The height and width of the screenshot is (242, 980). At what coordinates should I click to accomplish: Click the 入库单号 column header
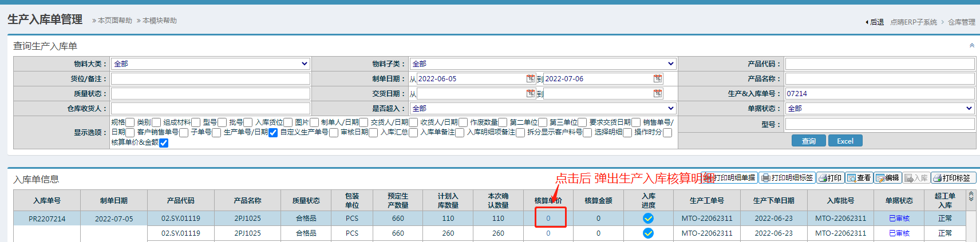[x=47, y=200]
